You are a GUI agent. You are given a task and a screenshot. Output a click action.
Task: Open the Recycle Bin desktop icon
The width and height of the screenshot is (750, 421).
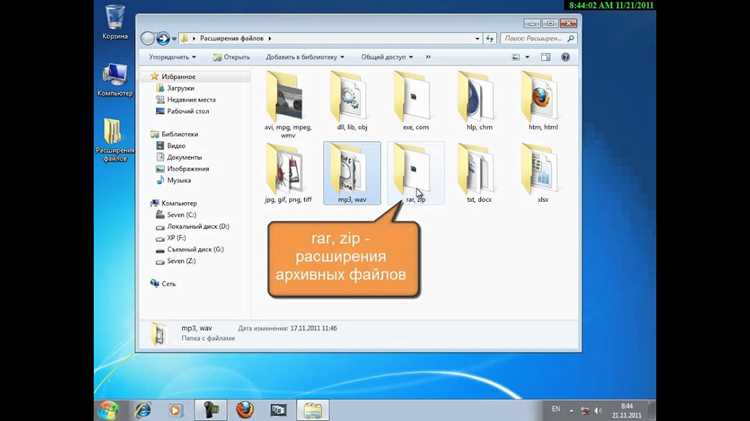pyautogui.click(x=115, y=22)
